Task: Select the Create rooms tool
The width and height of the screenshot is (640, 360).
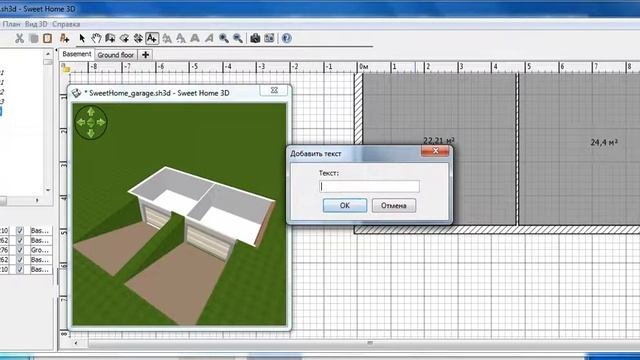Action: [x=124, y=38]
